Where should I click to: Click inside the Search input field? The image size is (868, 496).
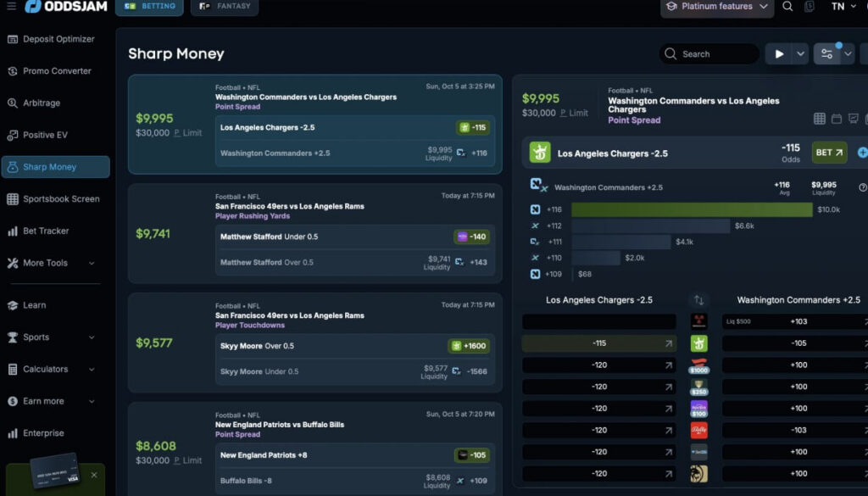pos(716,53)
